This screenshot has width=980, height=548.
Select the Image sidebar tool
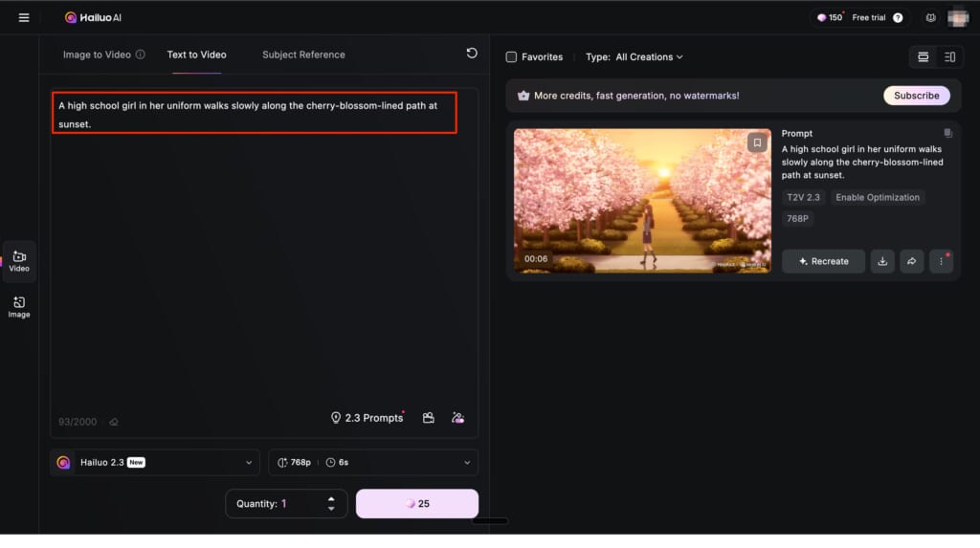(x=19, y=307)
